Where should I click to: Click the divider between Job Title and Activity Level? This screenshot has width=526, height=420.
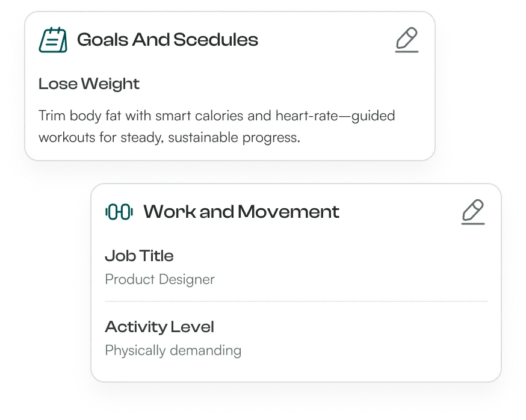click(296, 301)
